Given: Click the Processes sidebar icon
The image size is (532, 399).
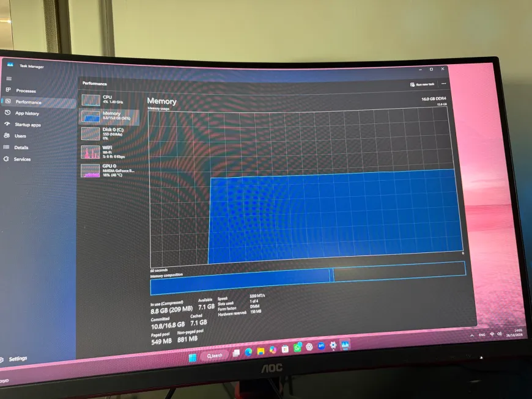Looking at the screenshot, I should point(8,90).
